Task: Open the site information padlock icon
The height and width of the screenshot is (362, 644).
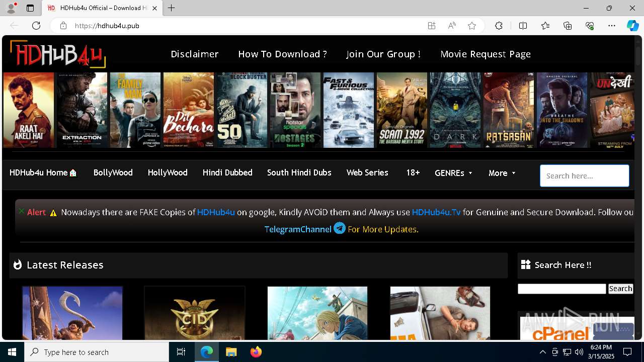Action: [63, 26]
